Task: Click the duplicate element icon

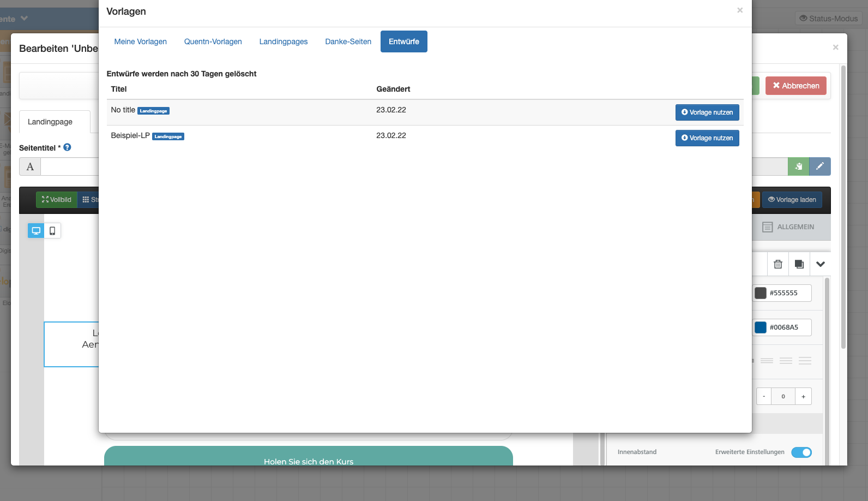Action: [x=799, y=264]
